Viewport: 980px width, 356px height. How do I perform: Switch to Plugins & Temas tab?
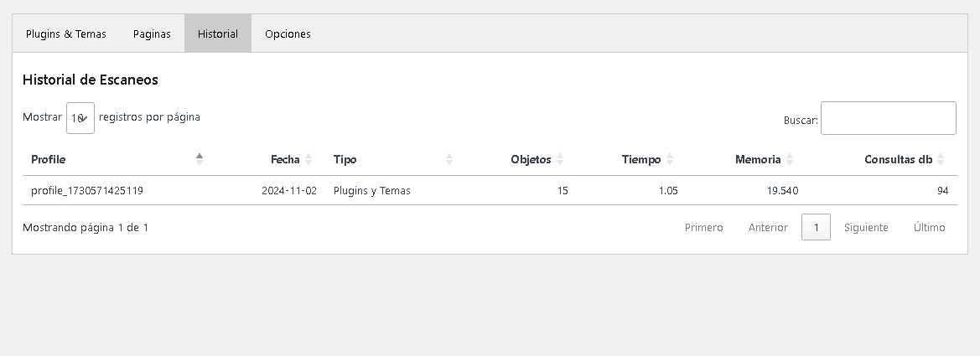[x=66, y=34]
